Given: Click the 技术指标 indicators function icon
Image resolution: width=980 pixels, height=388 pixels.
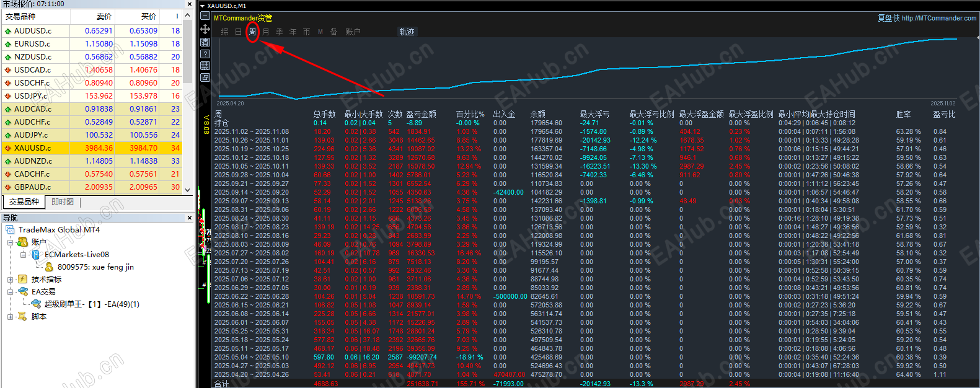Looking at the screenshot, I should pyautogui.click(x=23, y=280).
